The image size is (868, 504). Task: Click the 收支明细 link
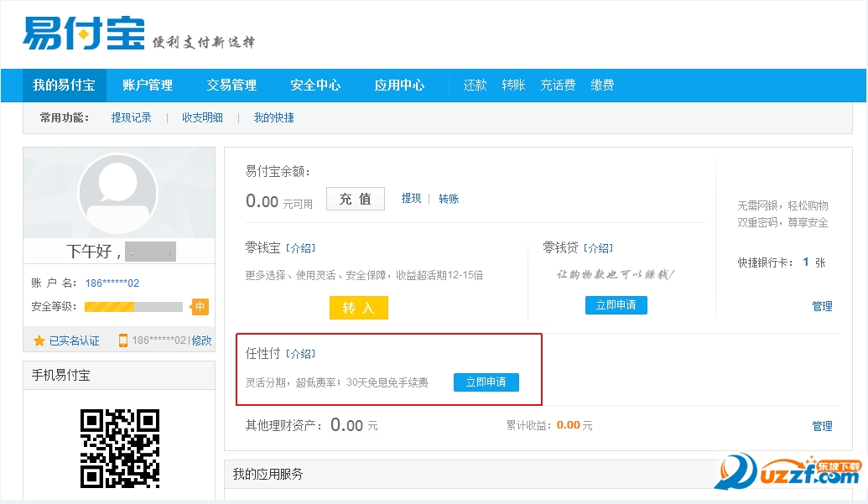point(202,118)
